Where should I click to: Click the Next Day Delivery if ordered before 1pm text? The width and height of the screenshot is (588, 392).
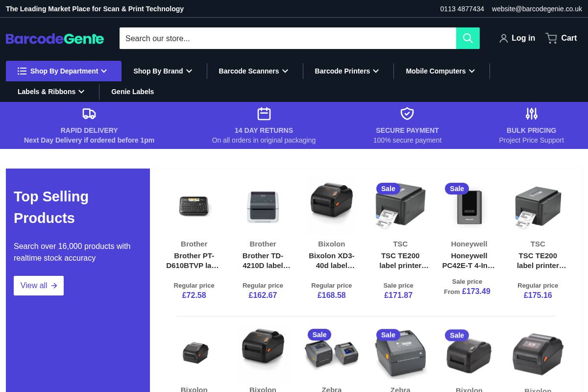[89, 140]
